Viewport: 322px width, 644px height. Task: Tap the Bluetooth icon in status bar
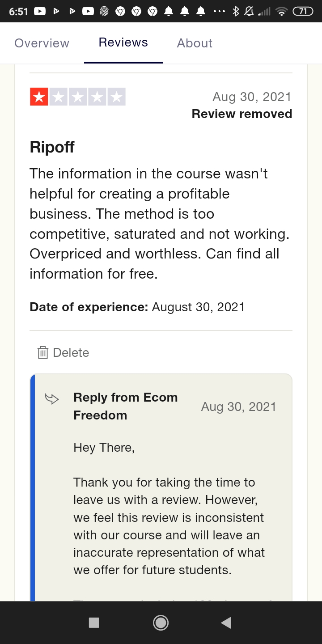point(236,12)
